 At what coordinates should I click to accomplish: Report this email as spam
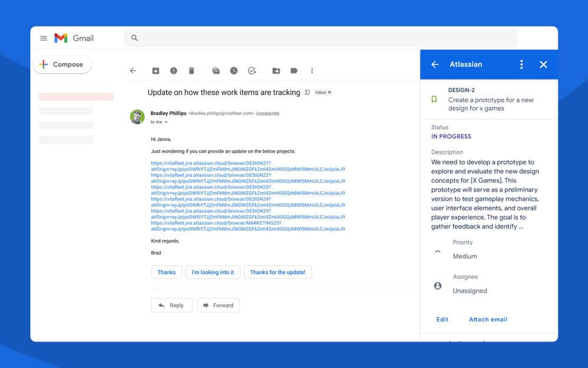coord(173,71)
